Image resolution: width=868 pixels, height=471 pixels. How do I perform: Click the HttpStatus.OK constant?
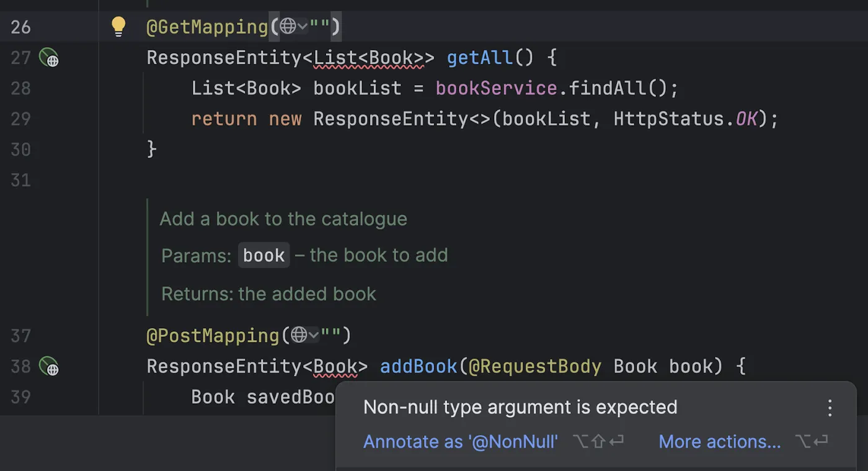tap(747, 119)
